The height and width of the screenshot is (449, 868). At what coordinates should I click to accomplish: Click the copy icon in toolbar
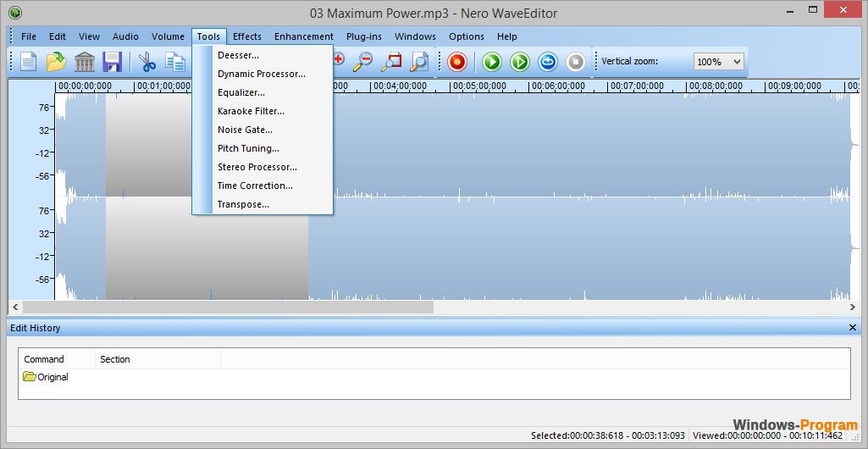point(175,62)
